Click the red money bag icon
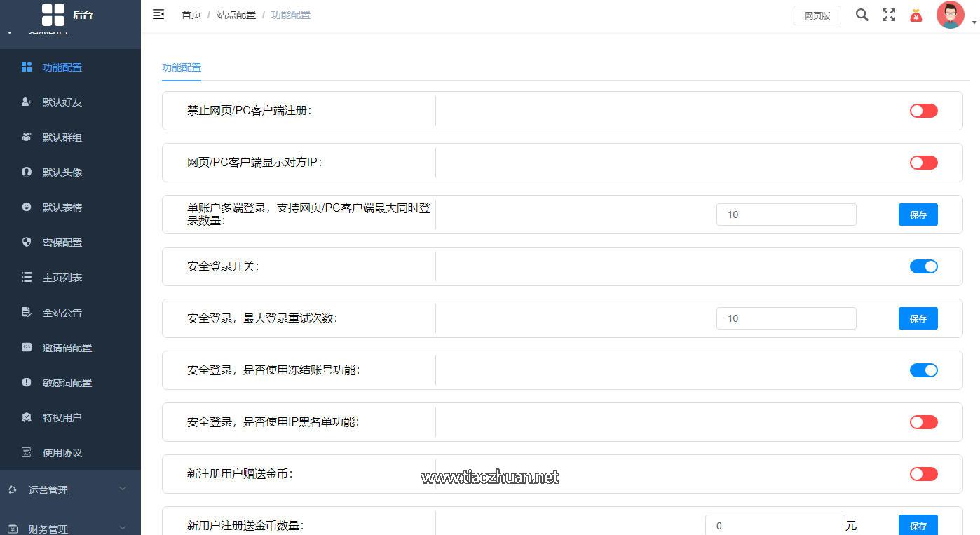This screenshot has height=535, width=980. pos(917,14)
